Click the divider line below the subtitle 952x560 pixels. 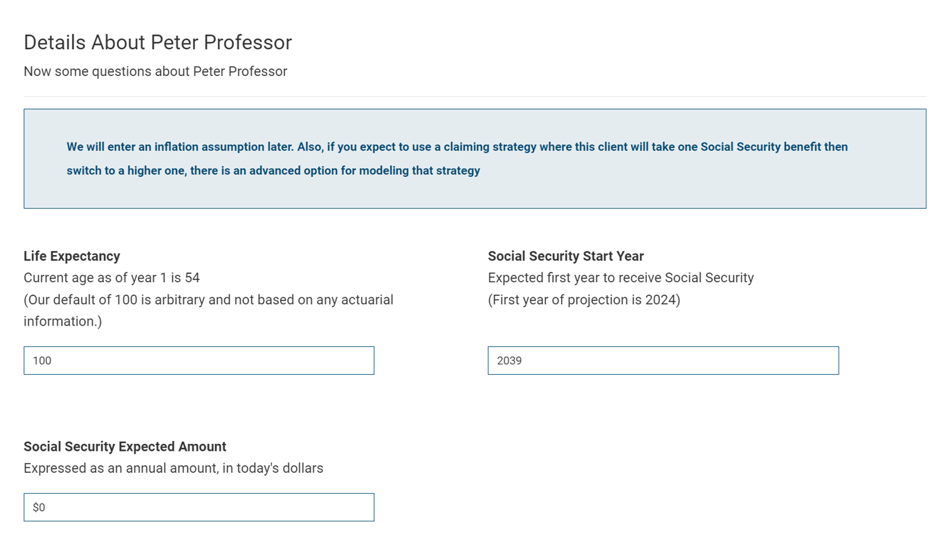click(x=475, y=97)
